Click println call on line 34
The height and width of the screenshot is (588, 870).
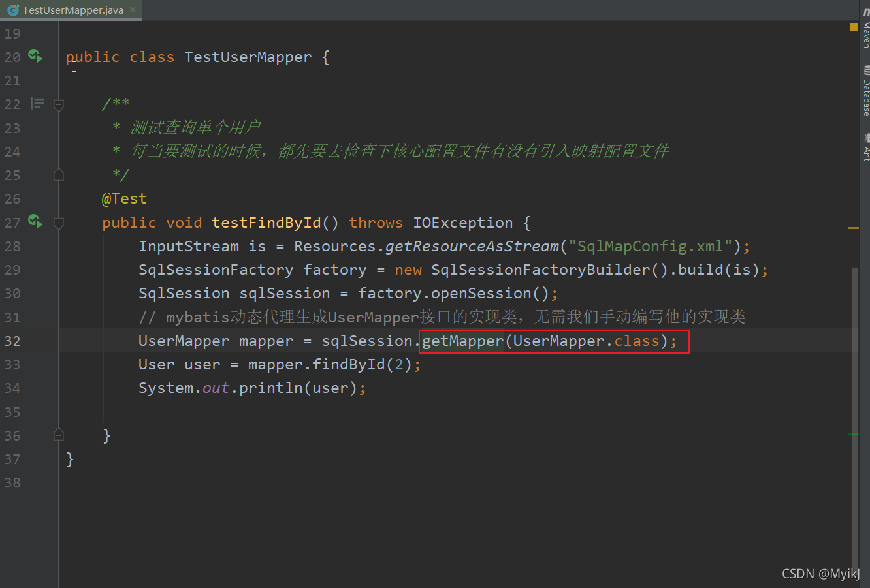tap(271, 388)
